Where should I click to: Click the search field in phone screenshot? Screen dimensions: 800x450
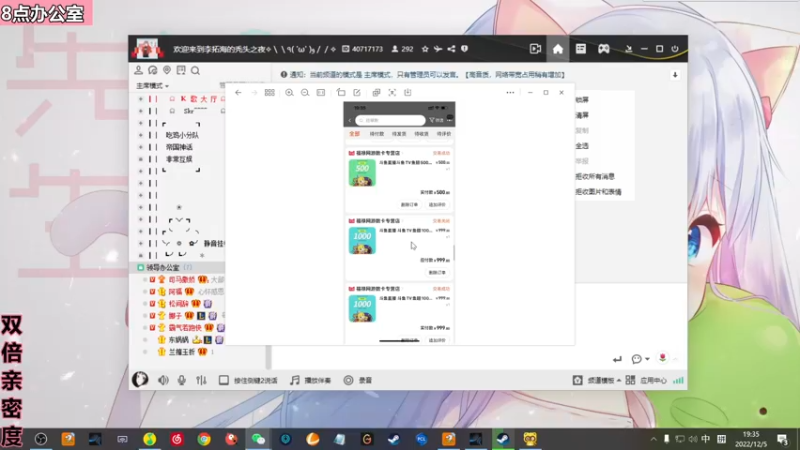click(390, 120)
